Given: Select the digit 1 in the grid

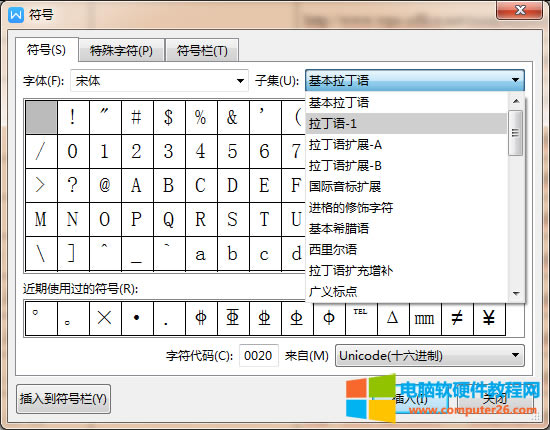Looking at the screenshot, I should (105, 151).
